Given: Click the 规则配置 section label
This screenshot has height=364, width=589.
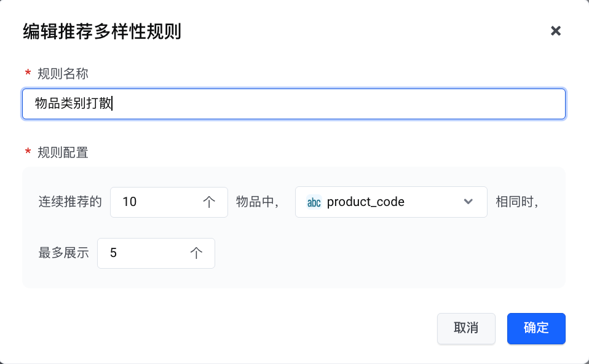Looking at the screenshot, I should pyautogui.click(x=63, y=152).
